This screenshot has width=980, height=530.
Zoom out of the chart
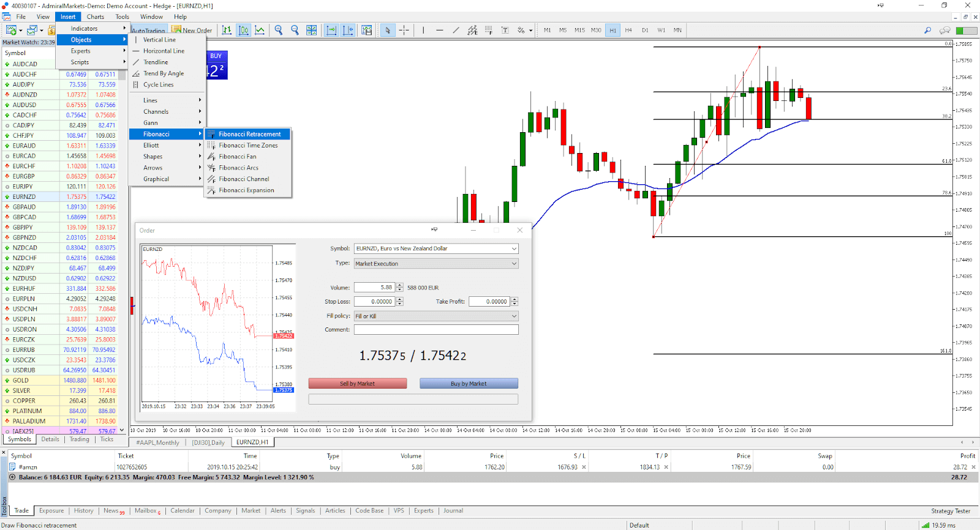295,30
